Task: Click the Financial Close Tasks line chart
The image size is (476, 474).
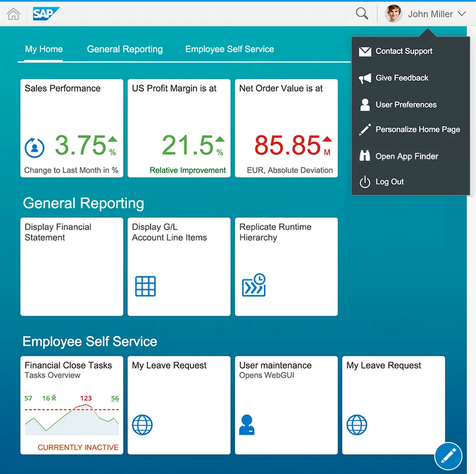Action: click(x=71, y=420)
